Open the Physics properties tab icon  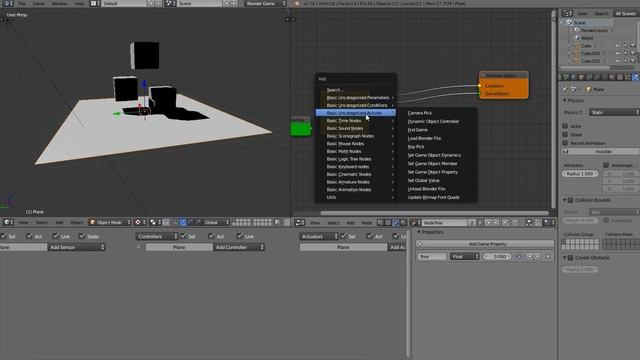point(636,77)
